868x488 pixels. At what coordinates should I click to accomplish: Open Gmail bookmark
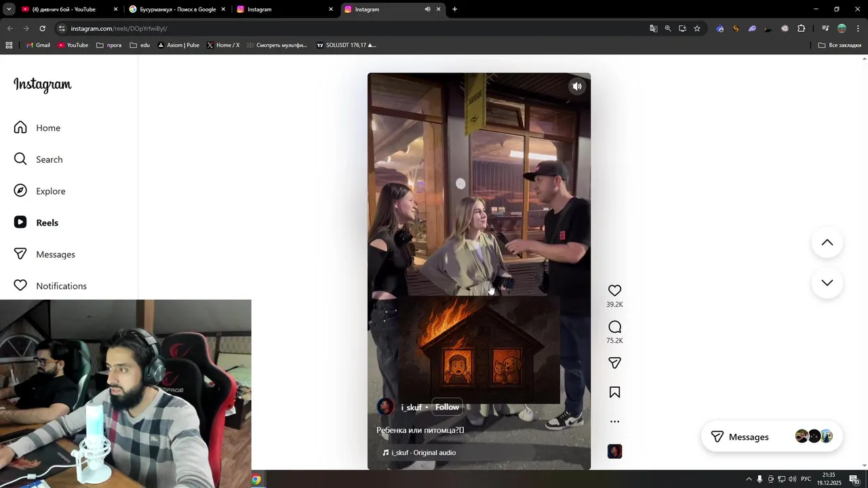tap(38, 45)
